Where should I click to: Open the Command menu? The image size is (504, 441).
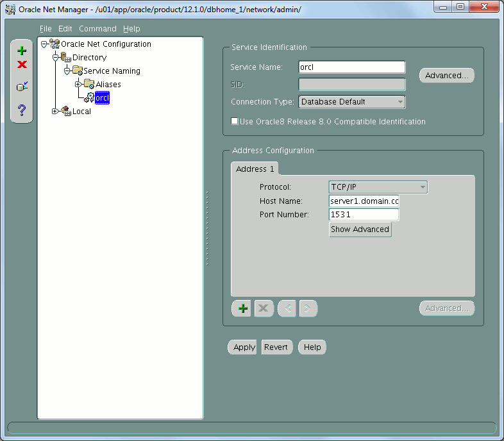97,29
